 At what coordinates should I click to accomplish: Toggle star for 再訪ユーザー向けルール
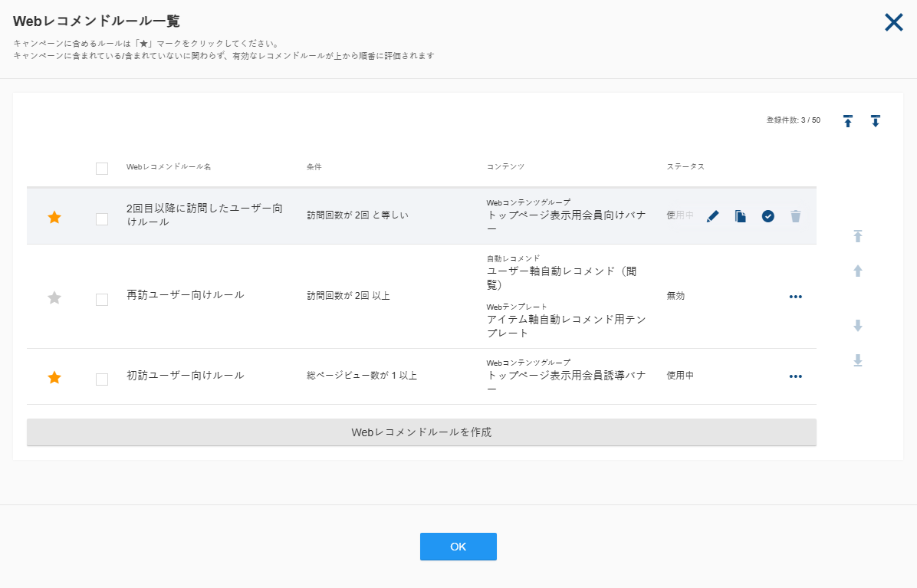(x=54, y=298)
